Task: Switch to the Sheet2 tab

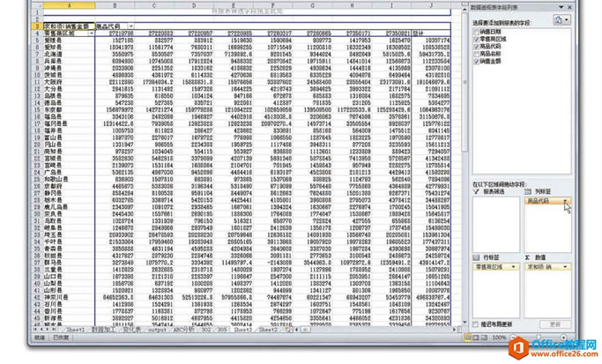Action: (x=268, y=330)
